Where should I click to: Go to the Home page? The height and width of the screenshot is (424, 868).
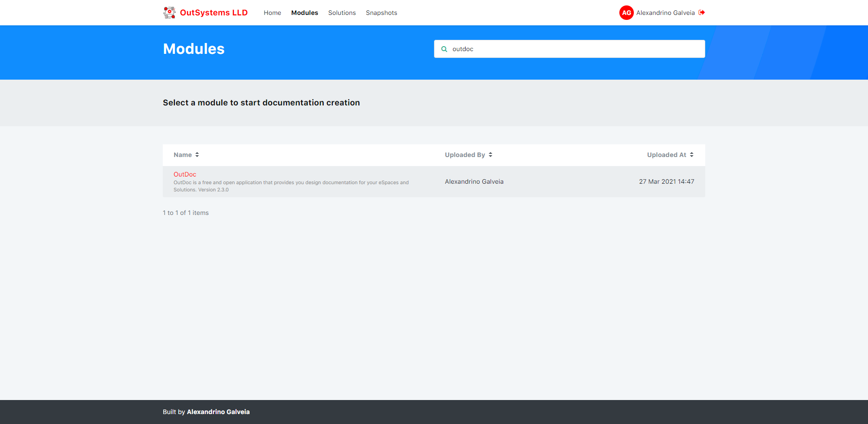click(x=272, y=13)
